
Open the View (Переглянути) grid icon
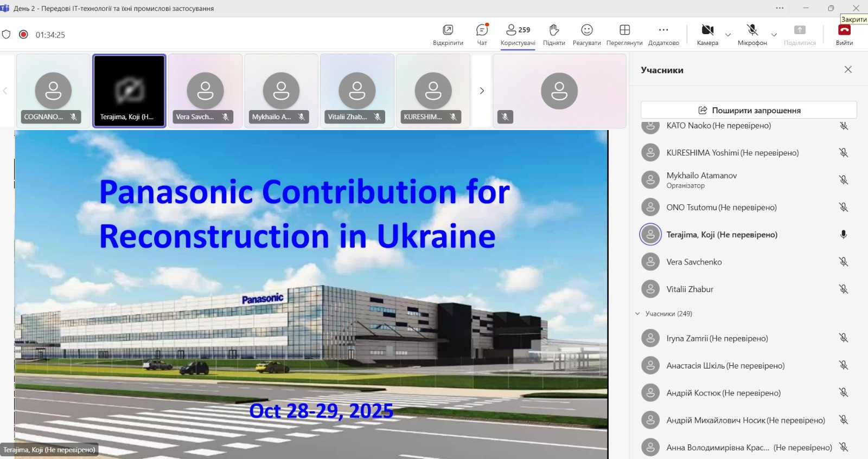point(624,30)
